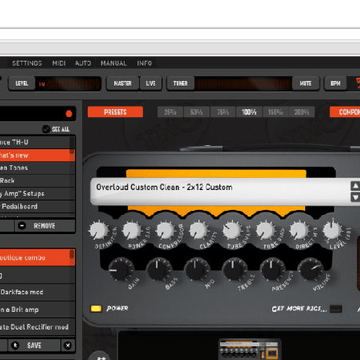The image size is (360, 360).
Task: Set interface zoom to 50%
Action: tap(197, 112)
